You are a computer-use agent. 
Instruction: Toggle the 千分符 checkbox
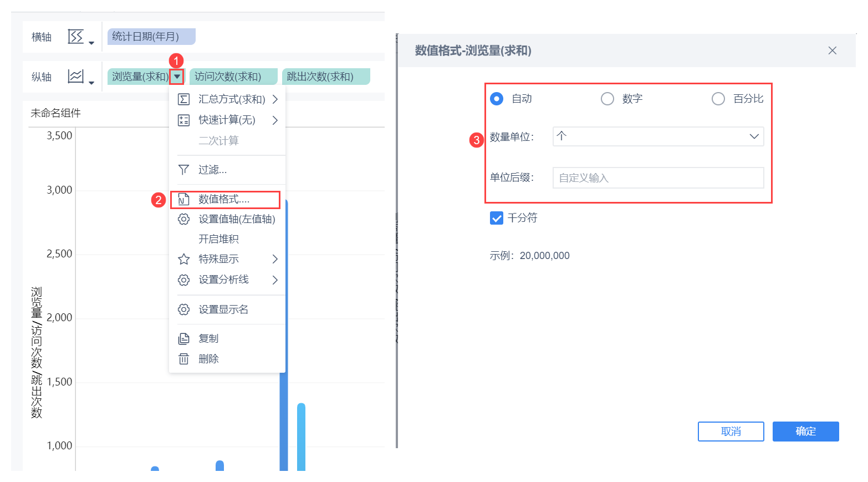click(497, 218)
